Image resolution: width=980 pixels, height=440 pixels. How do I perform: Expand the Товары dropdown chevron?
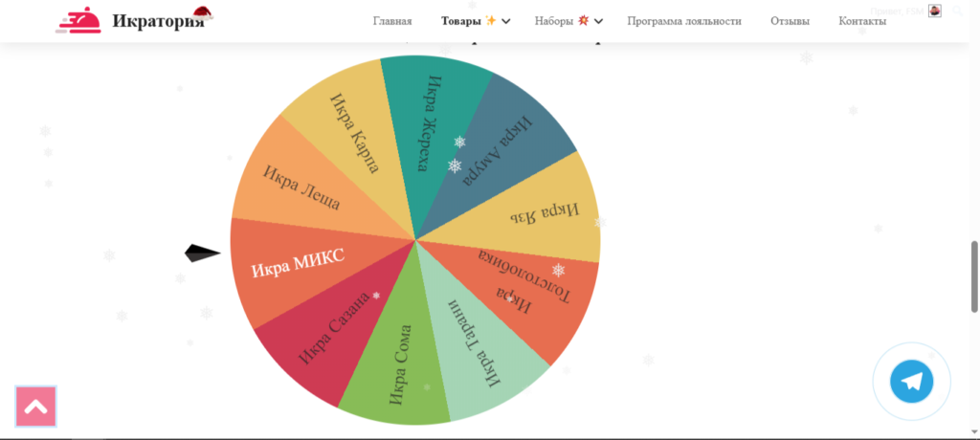pyautogui.click(x=506, y=21)
